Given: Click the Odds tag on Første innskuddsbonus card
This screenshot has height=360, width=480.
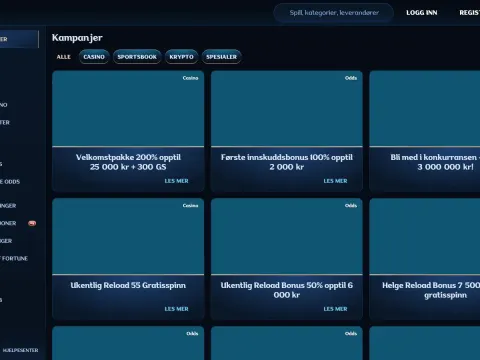Looking at the screenshot, I should (351, 78).
